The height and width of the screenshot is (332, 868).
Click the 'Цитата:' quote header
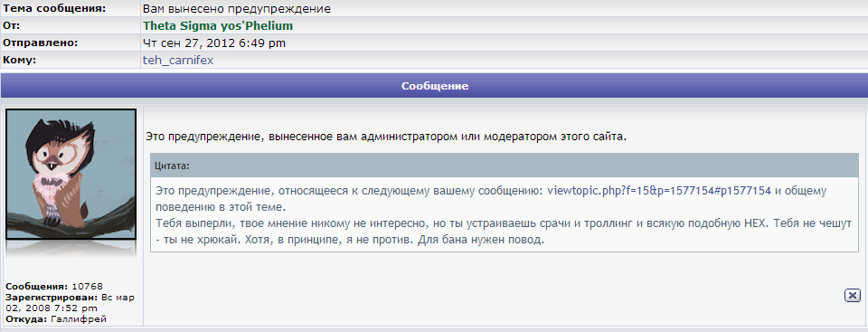coord(505,166)
